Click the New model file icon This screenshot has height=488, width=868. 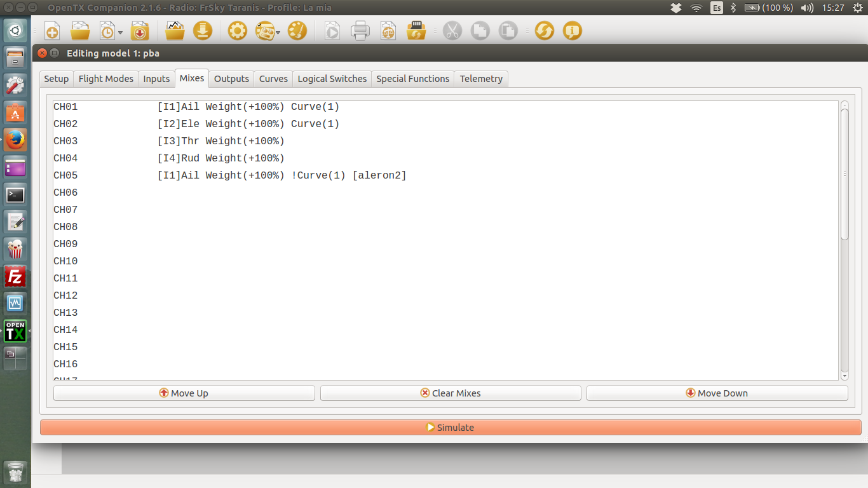pos(52,31)
